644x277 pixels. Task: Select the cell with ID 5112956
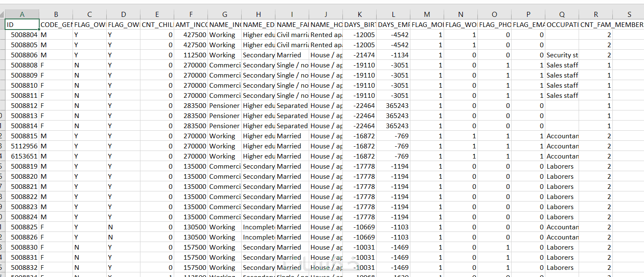click(22, 146)
